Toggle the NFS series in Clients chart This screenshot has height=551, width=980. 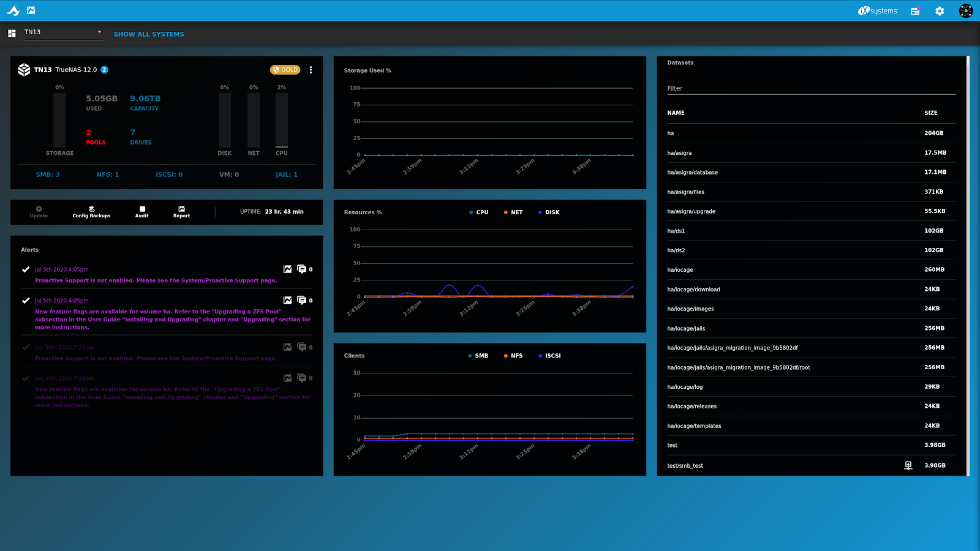coord(513,356)
